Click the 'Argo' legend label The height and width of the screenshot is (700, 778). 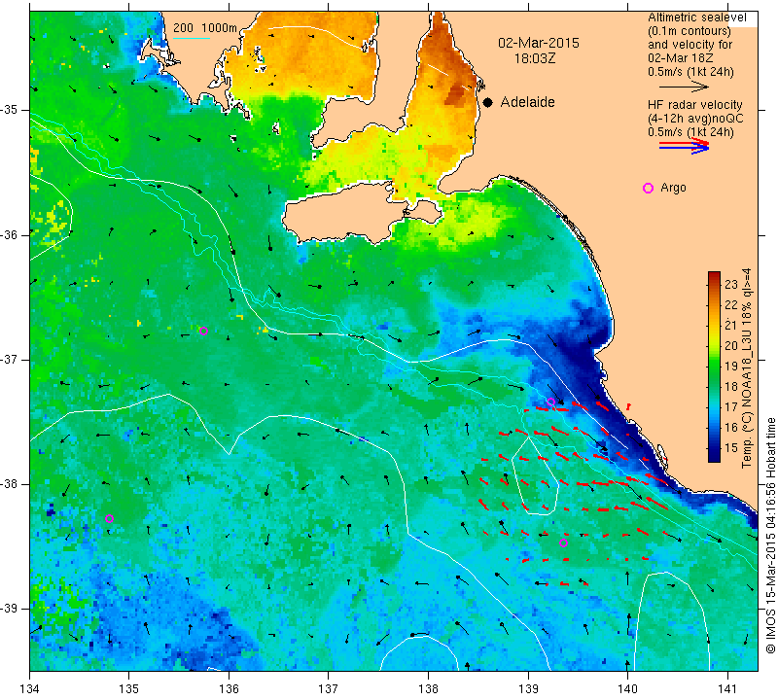(x=673, y=188)
